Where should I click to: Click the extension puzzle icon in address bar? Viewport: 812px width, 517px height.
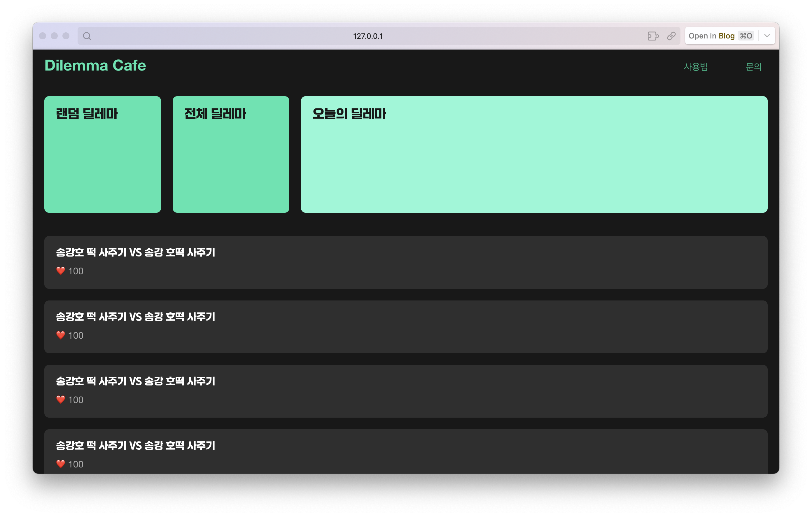653,36
